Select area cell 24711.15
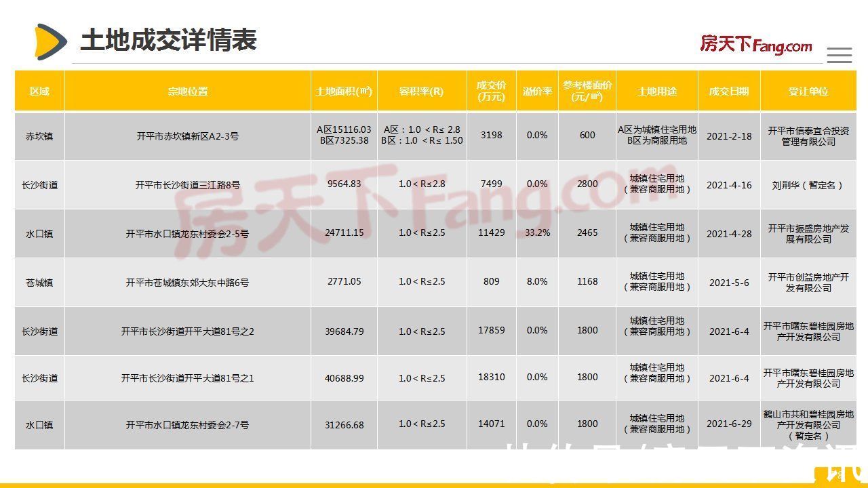Image resolution: width=868 pixels, height=488 pixels. [344, 232]
